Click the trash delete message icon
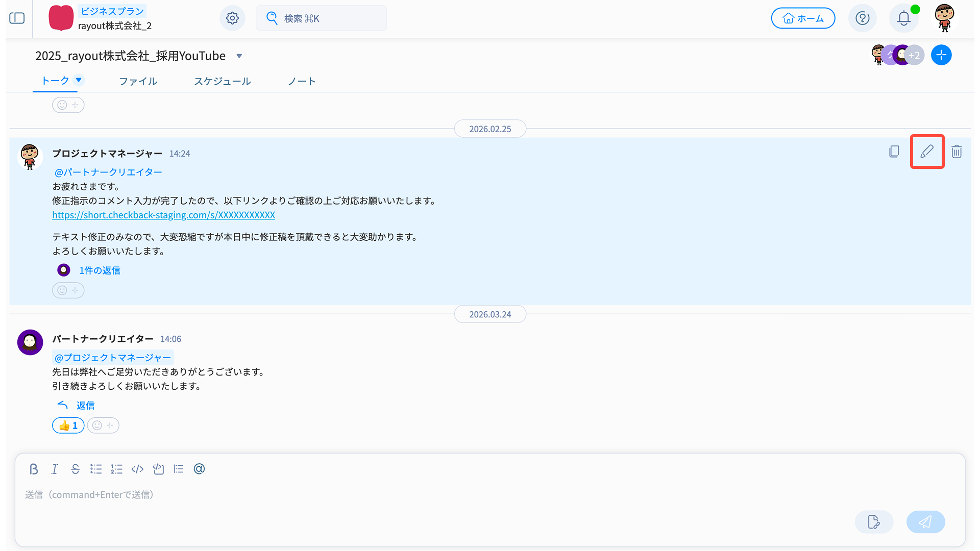This screenshot has height=551, width=980. 957,152
